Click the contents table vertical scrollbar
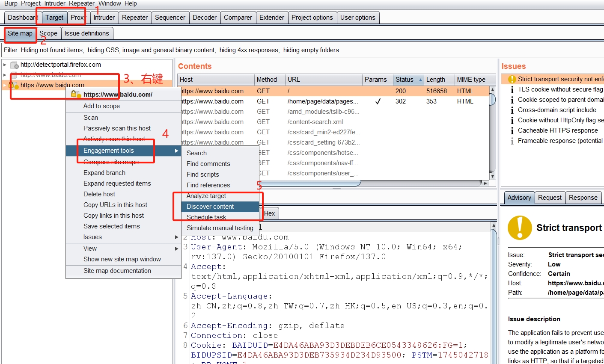Screen dimensions: 604x364 pos(492,133)
